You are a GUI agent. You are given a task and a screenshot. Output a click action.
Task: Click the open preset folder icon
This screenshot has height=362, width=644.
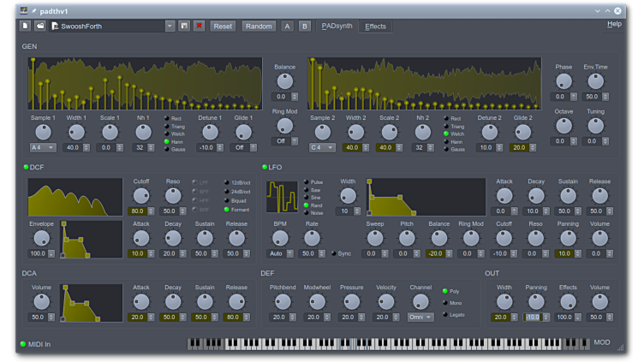tap(40, 27)
